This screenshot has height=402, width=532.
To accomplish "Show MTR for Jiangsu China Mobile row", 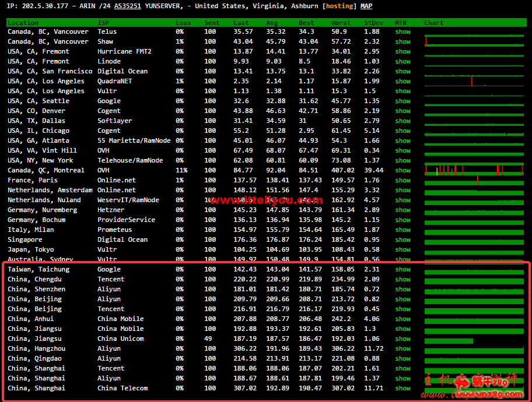I will (402, 329).
